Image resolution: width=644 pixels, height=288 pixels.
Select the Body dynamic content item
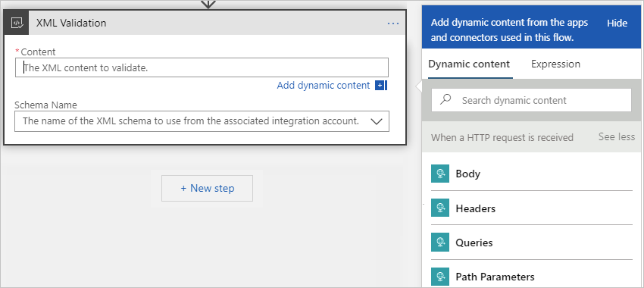click(x=531, y=174)
